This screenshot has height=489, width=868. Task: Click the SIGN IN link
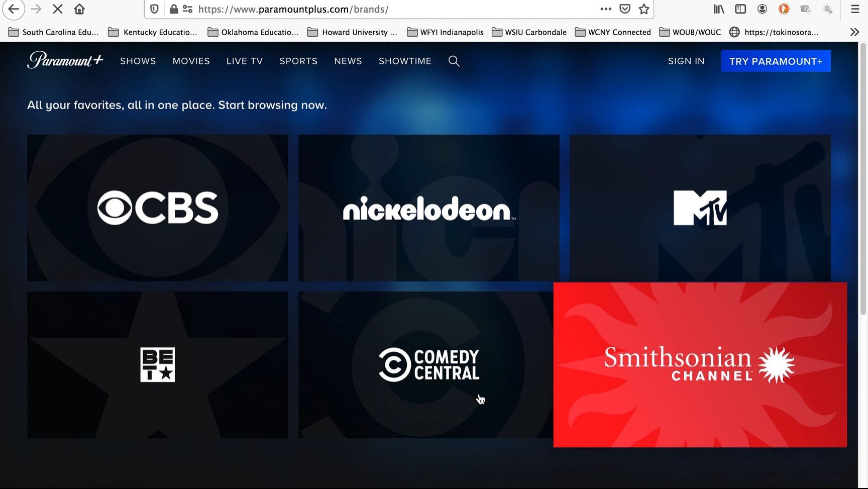(686, 61)
